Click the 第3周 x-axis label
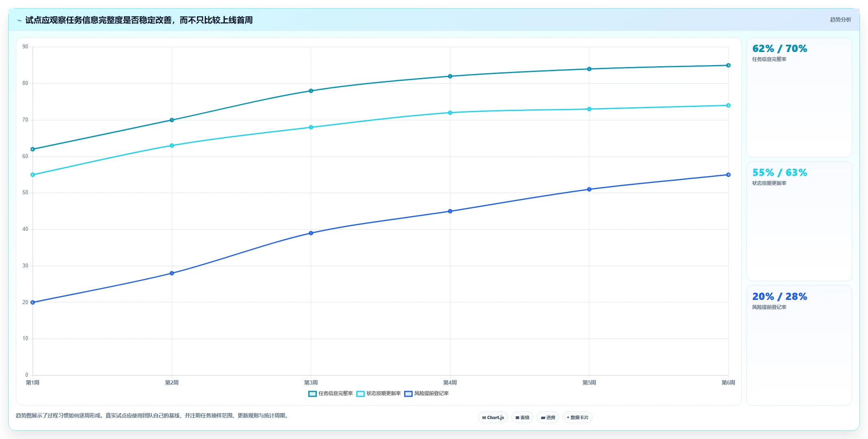The width and height of the screenshot is (868, 439). pyautogui.click(x=311, y=382)
